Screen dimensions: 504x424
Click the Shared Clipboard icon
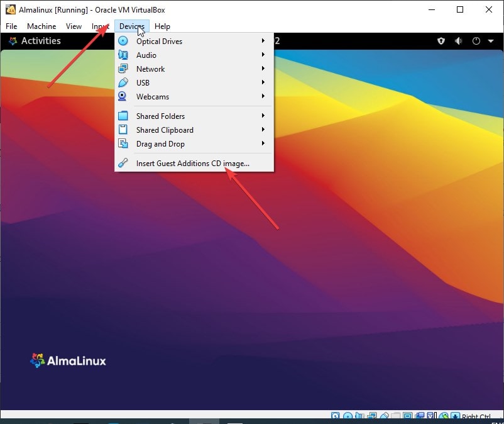click(123, 130)
